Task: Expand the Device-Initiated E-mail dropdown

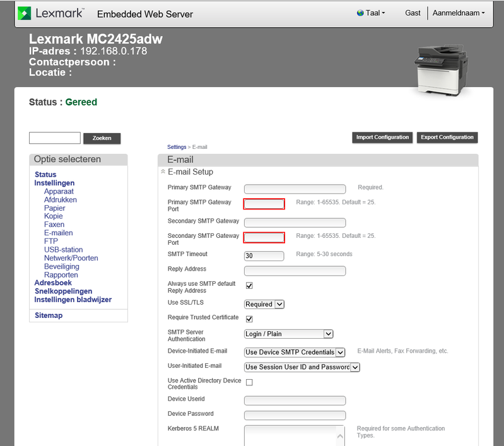Action: (295, 352)
